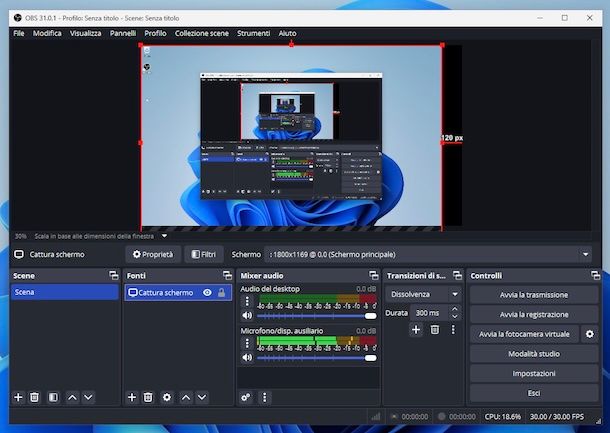
Task: Increase Durata value with up arrow
Action: tap(455, 309)
